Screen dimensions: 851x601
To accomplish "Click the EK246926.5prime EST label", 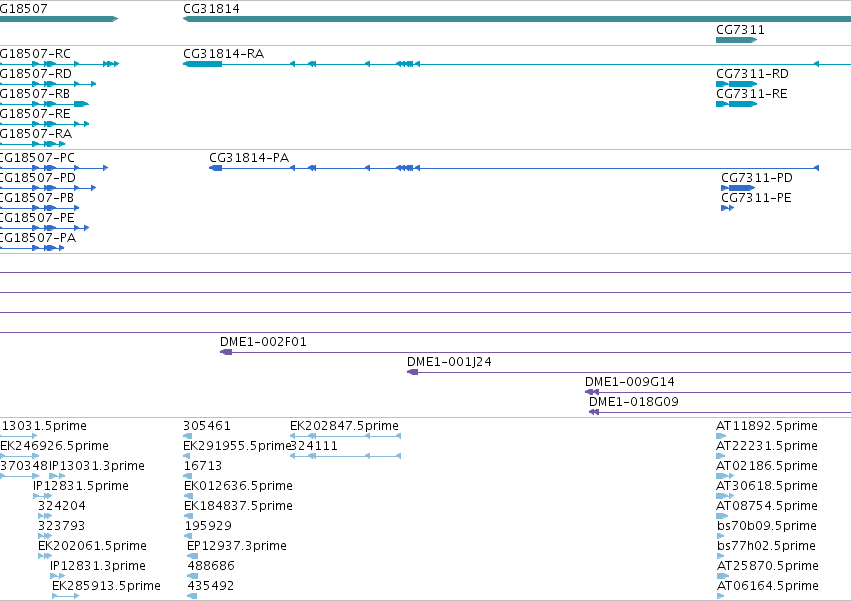I will (54, 446).
